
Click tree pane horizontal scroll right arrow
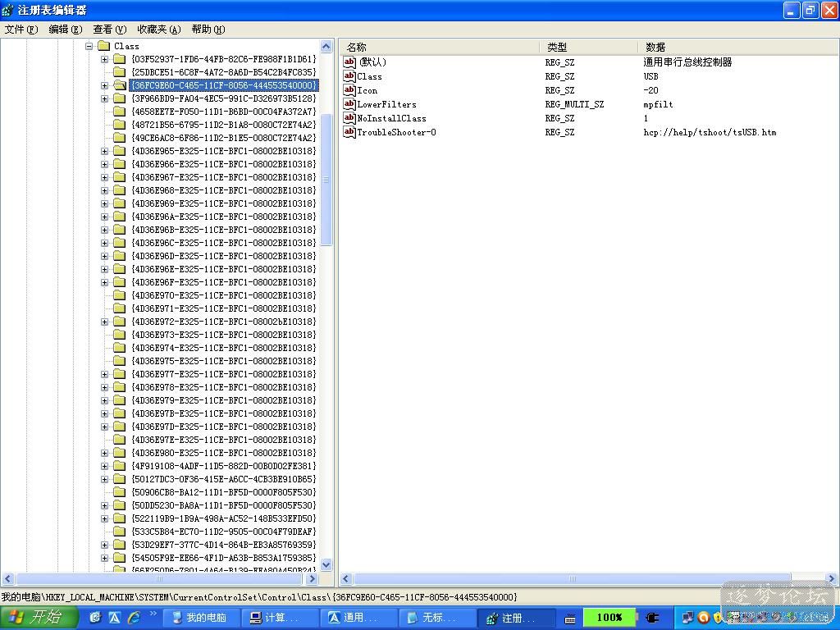click(x=313, y=578)
